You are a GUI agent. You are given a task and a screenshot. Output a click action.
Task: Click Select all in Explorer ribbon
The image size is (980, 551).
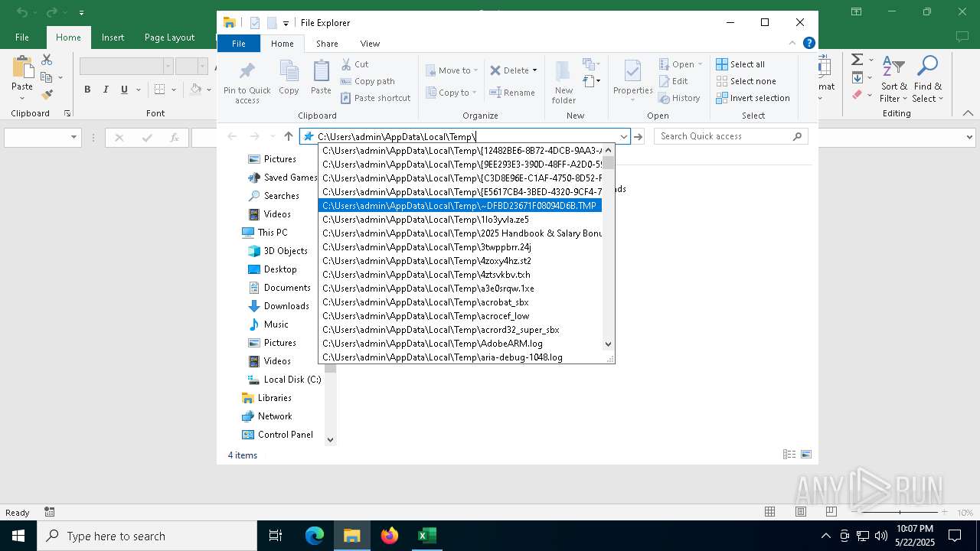[x=740, y=64]
